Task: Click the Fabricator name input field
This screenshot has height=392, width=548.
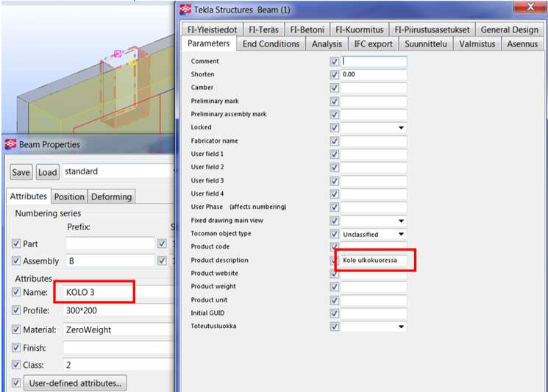Action: pos(374,141)
